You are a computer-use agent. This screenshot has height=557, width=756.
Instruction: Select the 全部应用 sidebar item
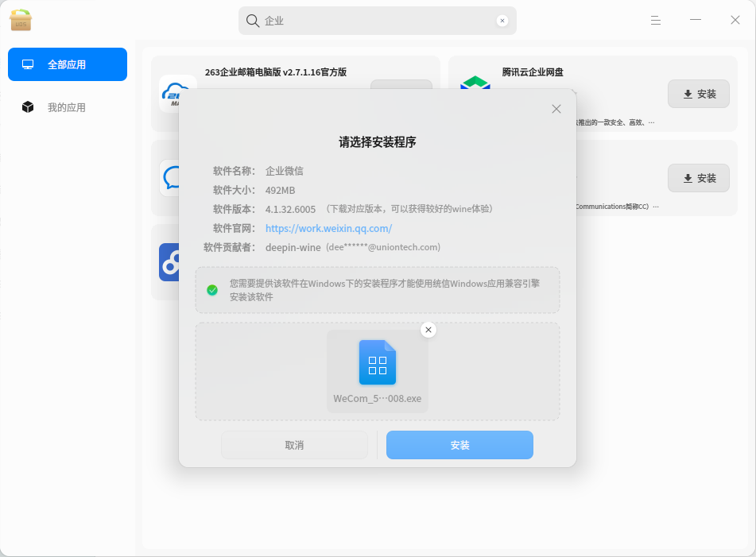[x=68, y=64]
